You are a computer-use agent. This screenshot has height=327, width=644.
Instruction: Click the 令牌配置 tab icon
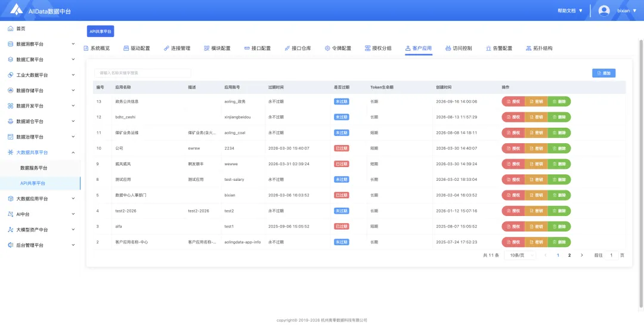(x=327, y=48)
